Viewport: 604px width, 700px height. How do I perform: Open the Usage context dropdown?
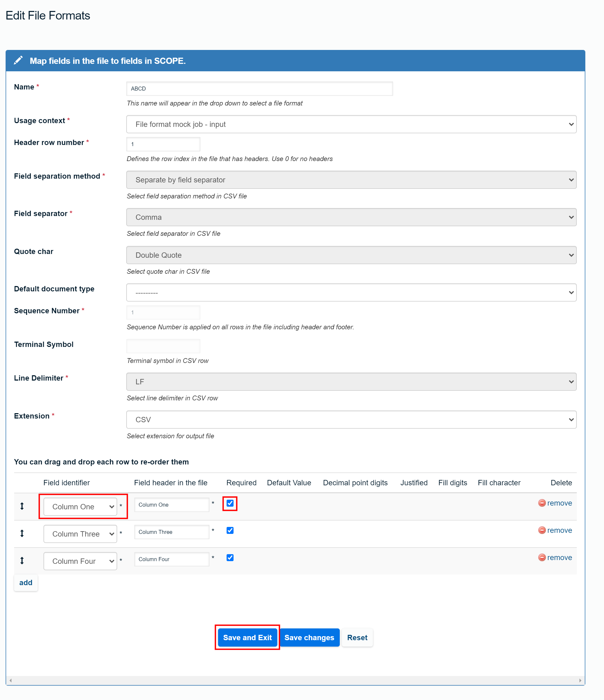coord(351,124)
